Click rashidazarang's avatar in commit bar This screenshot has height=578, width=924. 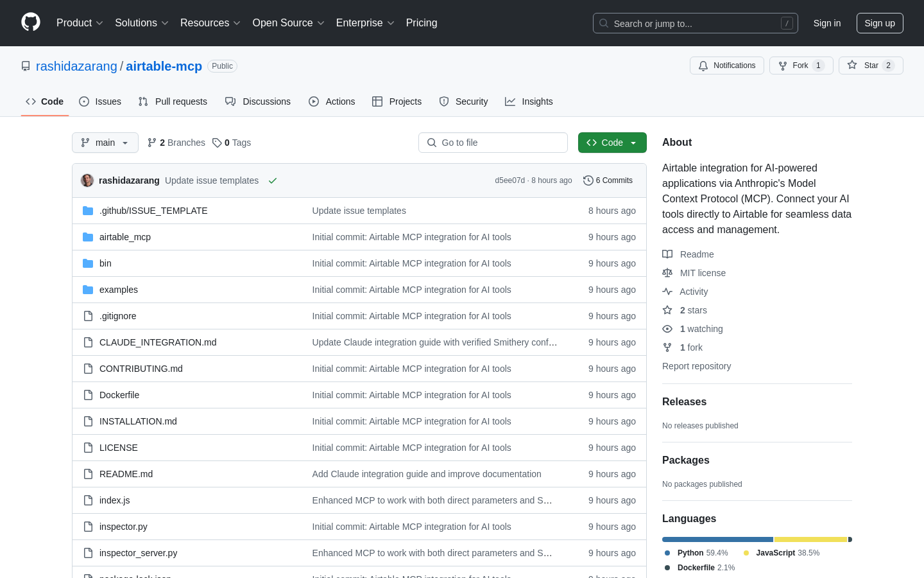(87, 180)
